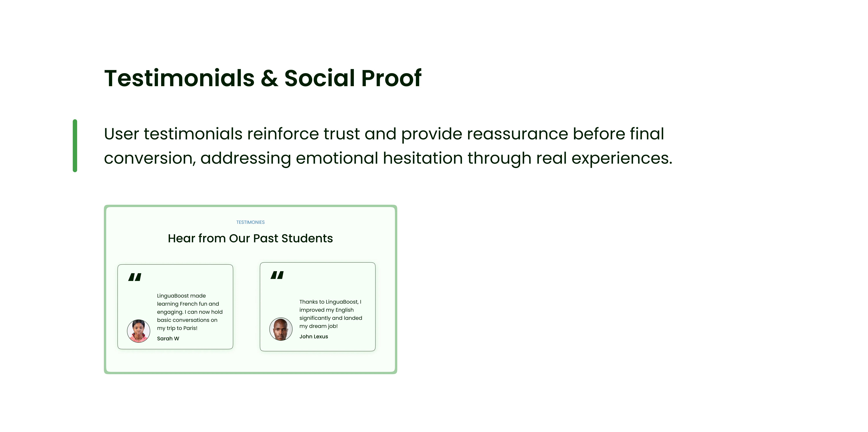This screenshot has height=432, width=868.
Task: Click the 'my dream job!' line
Action: point(318,326)
